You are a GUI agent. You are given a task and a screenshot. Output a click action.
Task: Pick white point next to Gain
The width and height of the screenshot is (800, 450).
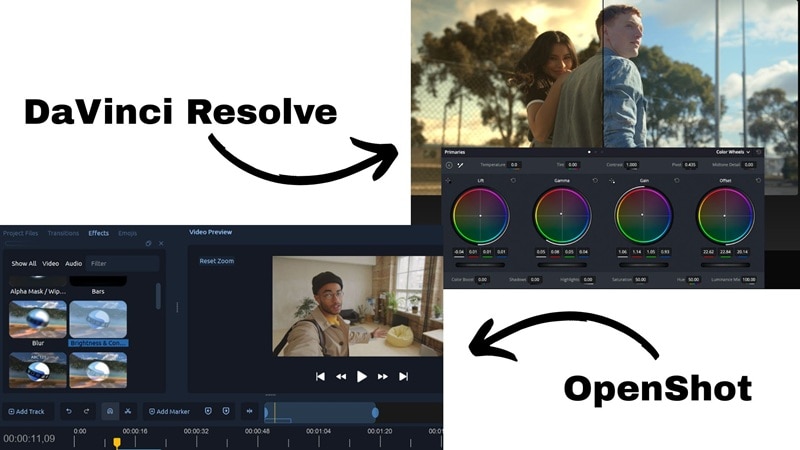(x=612, y=181)
